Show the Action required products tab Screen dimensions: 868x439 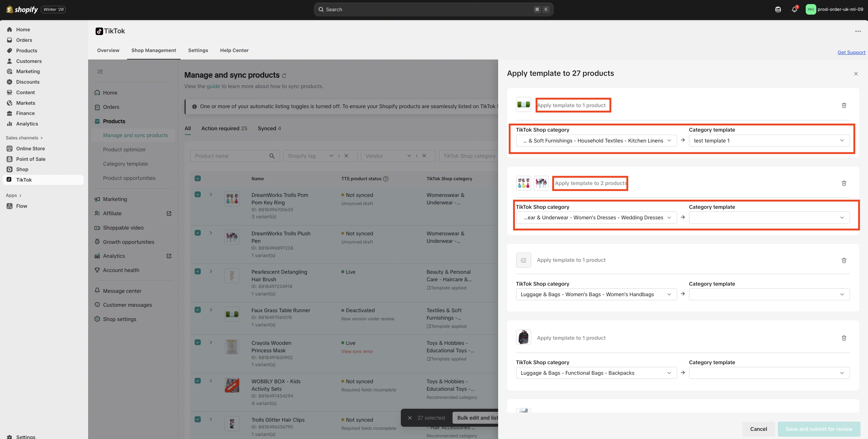tap(224, 129)
